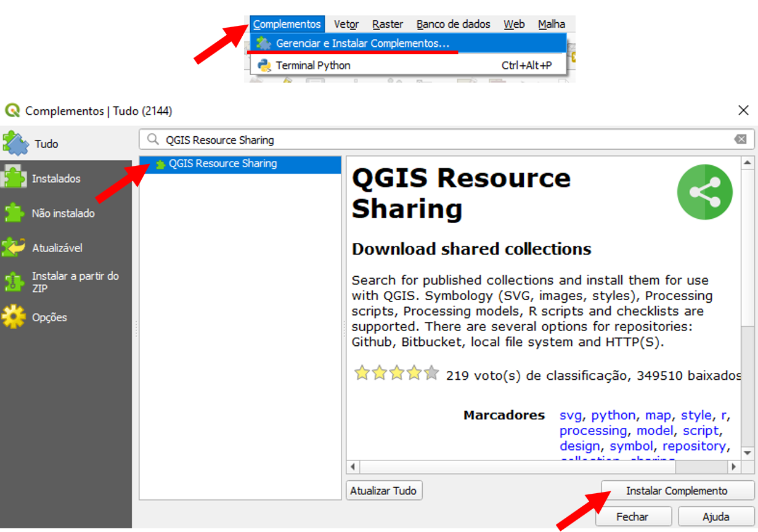Follow the python tag link
This screenshot has height=532, width=758.
tap(613, 415)
